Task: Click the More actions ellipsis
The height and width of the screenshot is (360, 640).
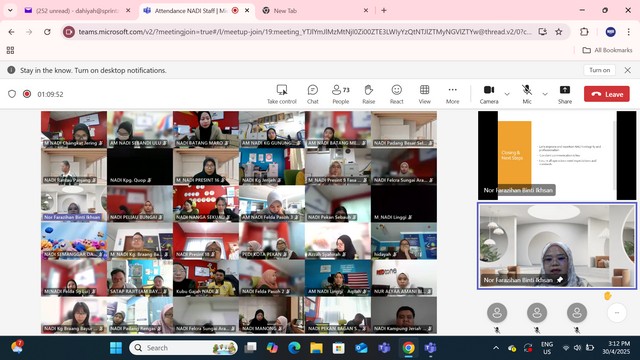Action: click(452, 94)
